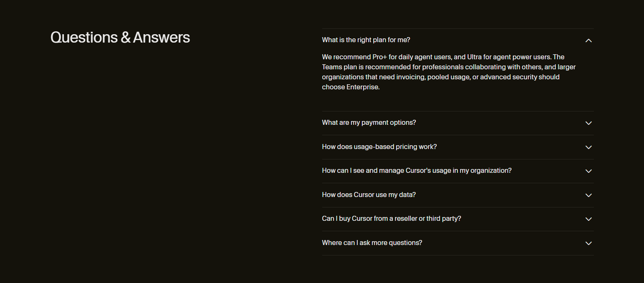Screen dimensions: 644x283
Task: Select the word 'Enterprise' in the answer text
Action: 363,87
